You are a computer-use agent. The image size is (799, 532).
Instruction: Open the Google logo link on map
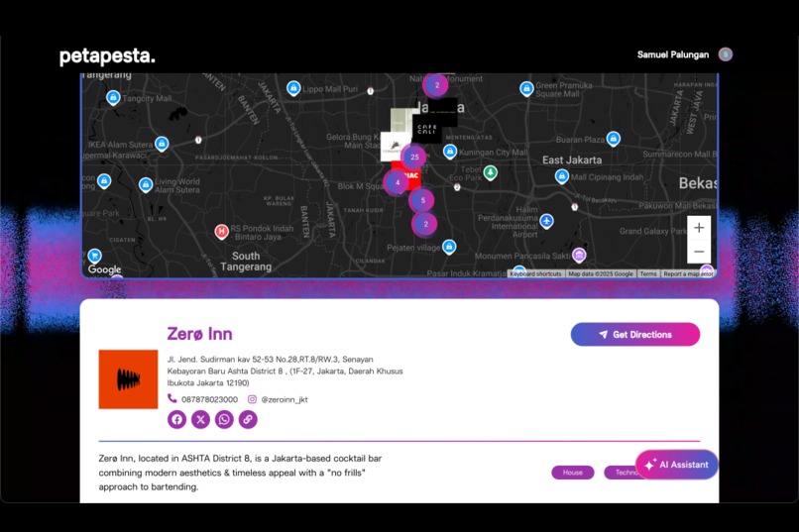point(104,268)
